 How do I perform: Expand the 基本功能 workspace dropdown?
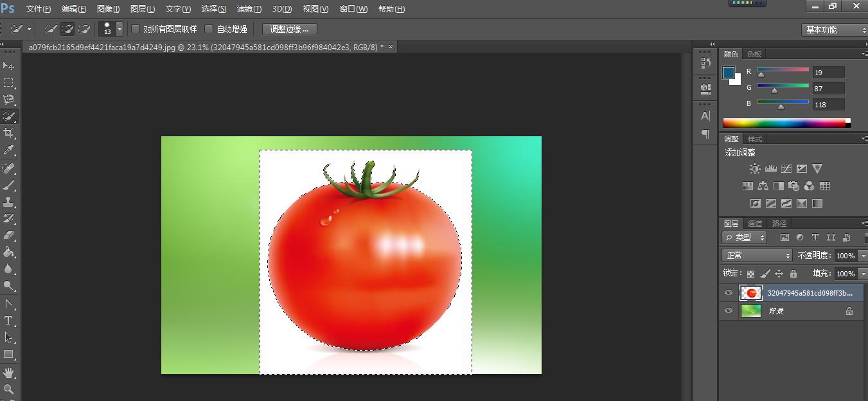click(x=834, y=30)
